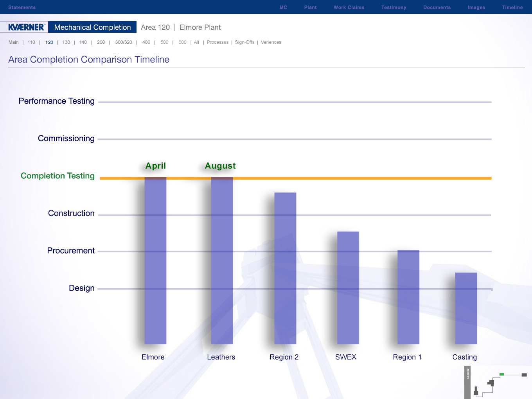Open the Documents menu item
Viewport: 532px width, 399px height.
[x=437, y=7]
